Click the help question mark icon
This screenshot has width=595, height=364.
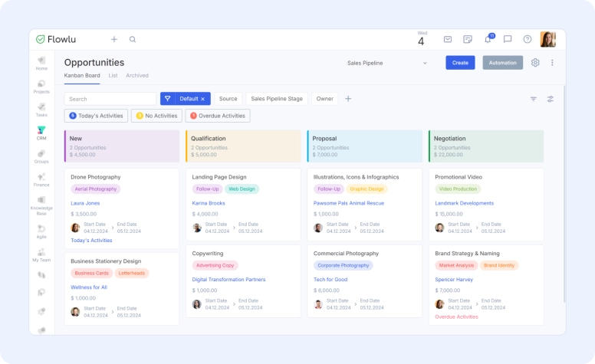(528, 39)
